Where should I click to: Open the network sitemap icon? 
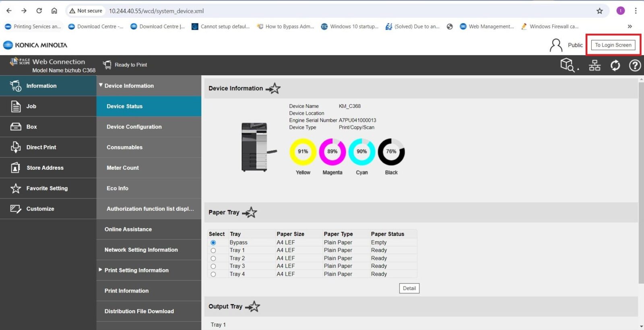click(x=594, y=65)
